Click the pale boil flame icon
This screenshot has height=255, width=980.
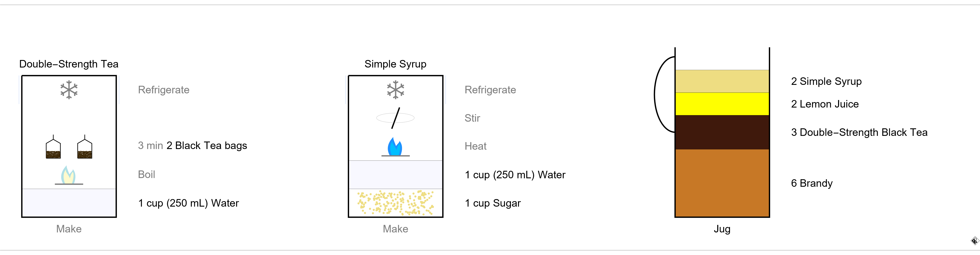69,175
